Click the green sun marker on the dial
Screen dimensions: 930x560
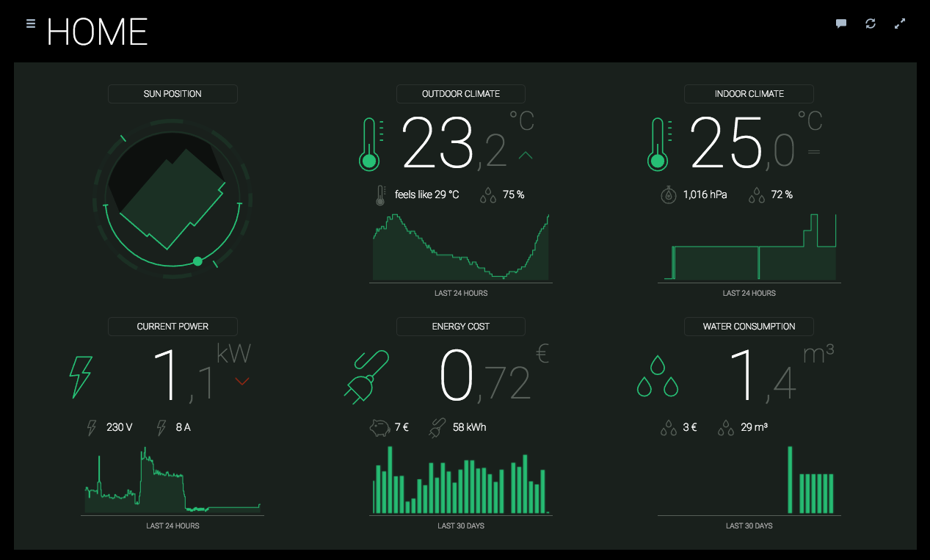(x=197, y=261)
